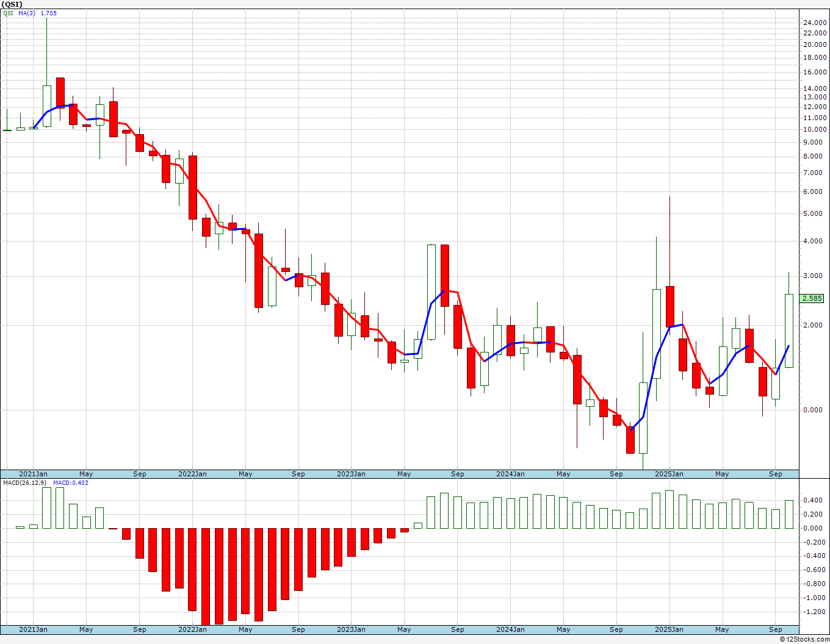Image resolution: width=830 pixels, height=644 pixels.
Task: Click 12.000 on the price axis
Action: (815, 107)
